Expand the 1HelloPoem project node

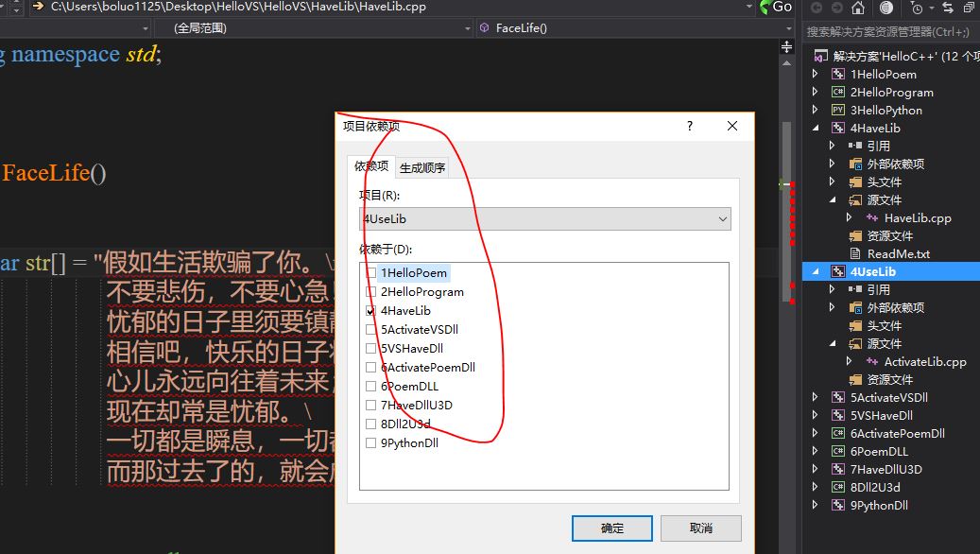[x=815, y=74]
